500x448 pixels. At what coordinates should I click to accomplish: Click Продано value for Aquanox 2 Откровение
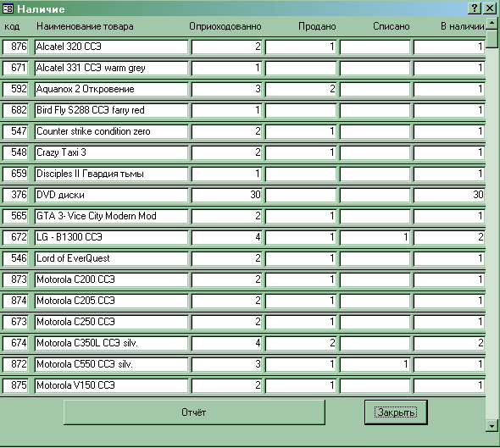[301, 89]
